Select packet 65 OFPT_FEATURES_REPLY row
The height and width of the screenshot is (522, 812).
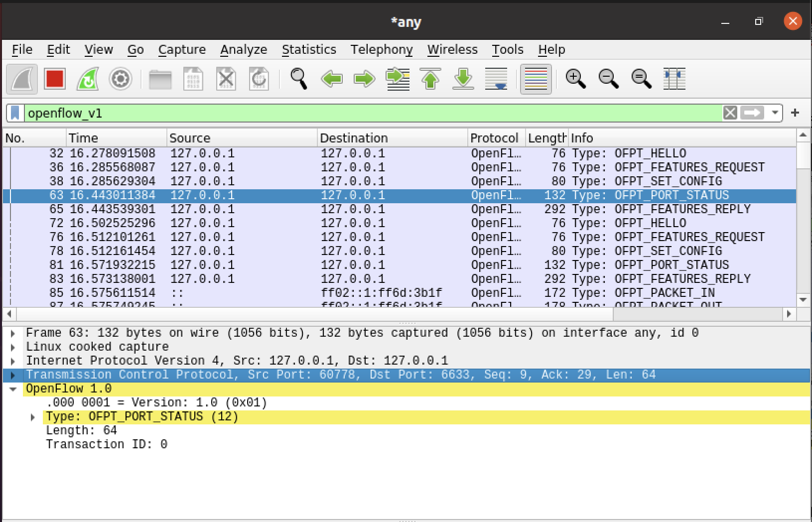click(400, 209)
